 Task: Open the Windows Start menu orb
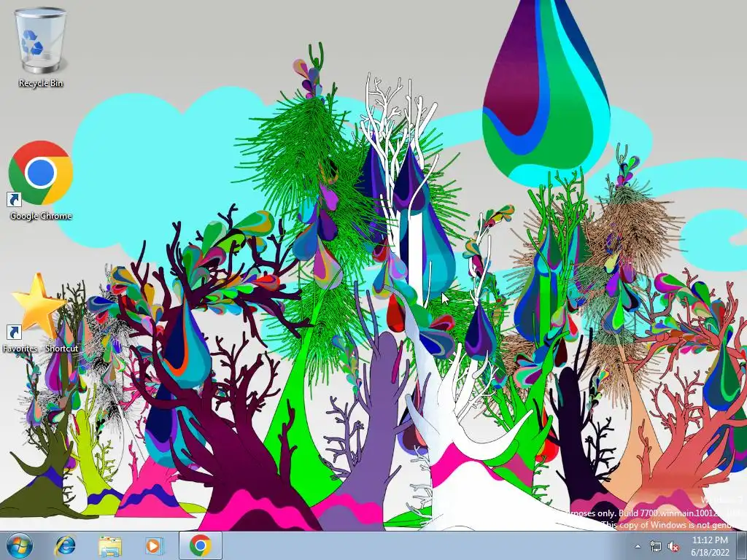[x=20, y=545]
